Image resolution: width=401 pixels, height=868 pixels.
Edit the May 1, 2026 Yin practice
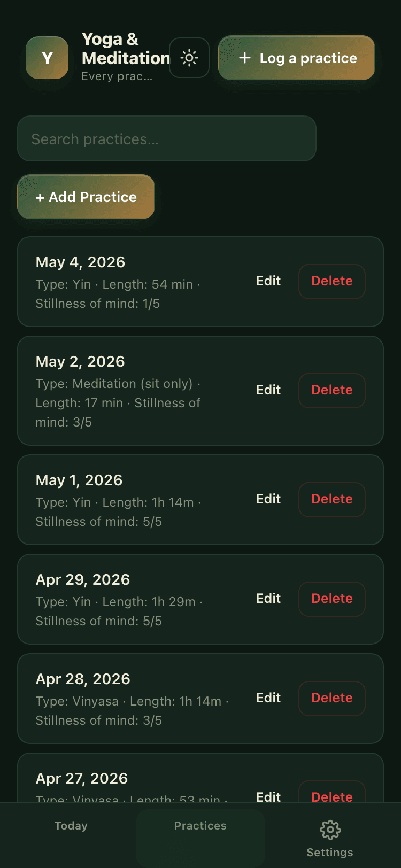[x=268, y=499]
